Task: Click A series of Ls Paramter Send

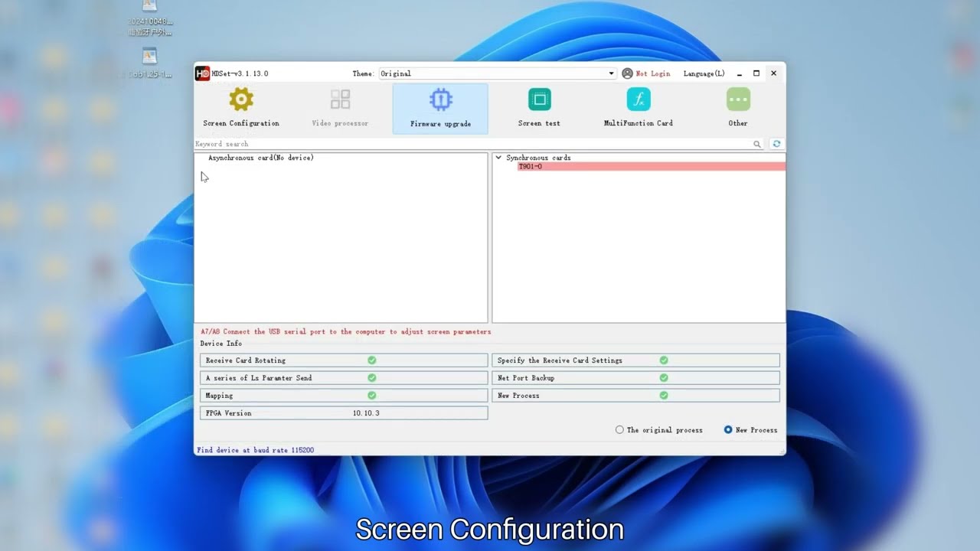Action: point(344,377)
